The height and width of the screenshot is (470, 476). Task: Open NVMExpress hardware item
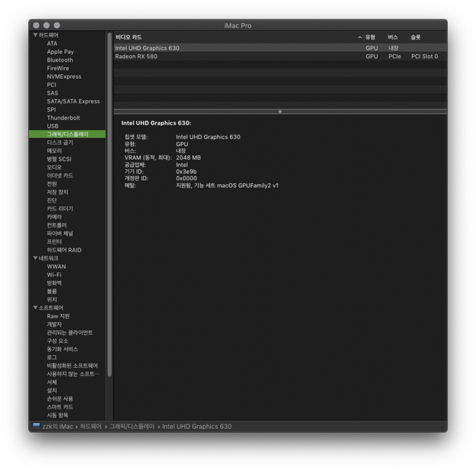point(64,76)
